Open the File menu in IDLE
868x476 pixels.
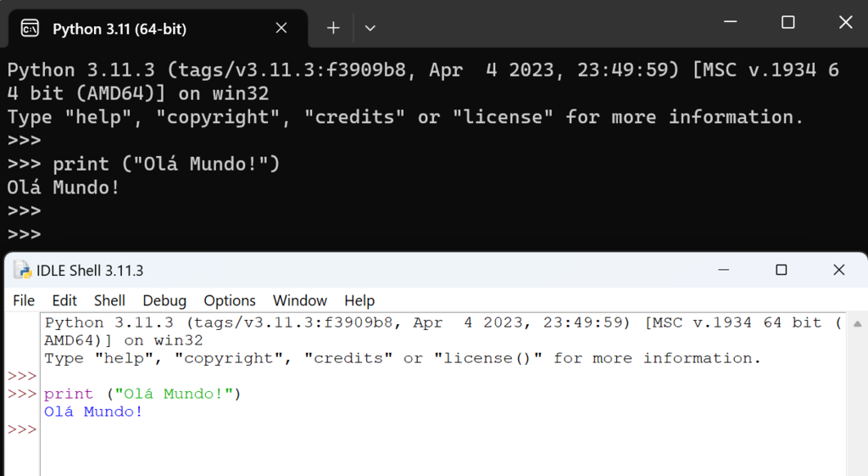click(24, 300)
